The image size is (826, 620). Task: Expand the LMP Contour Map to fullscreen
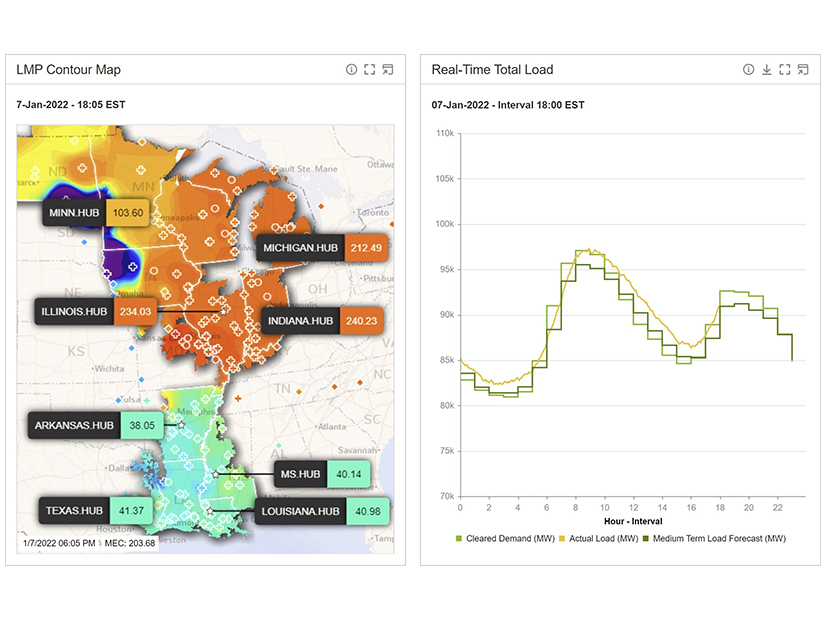370,70
